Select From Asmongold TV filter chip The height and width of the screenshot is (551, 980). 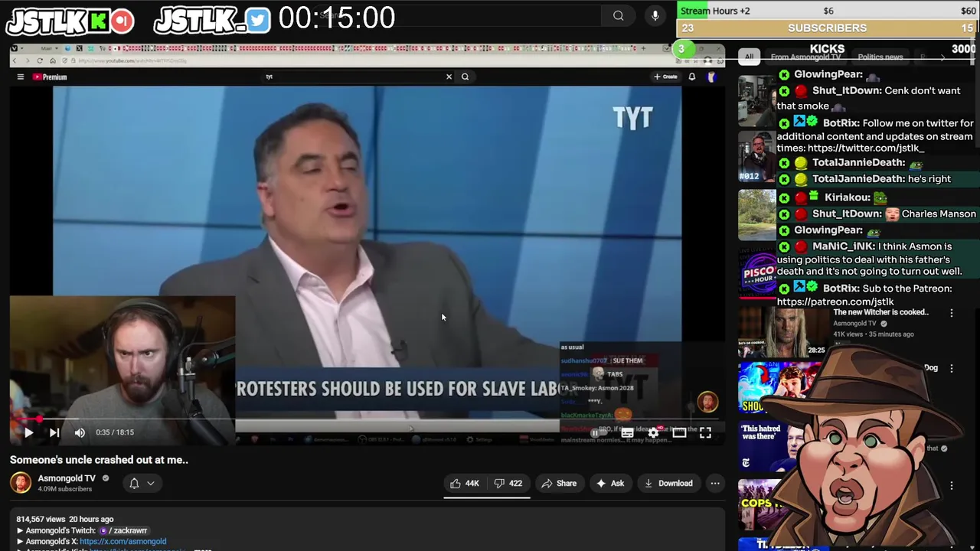pos(805,57)
